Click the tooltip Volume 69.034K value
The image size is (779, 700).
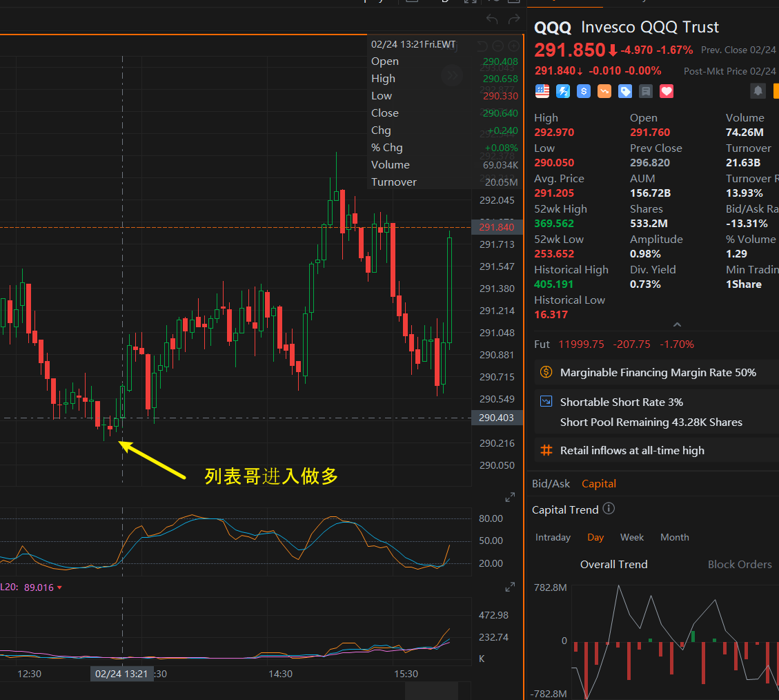point(500,165)
